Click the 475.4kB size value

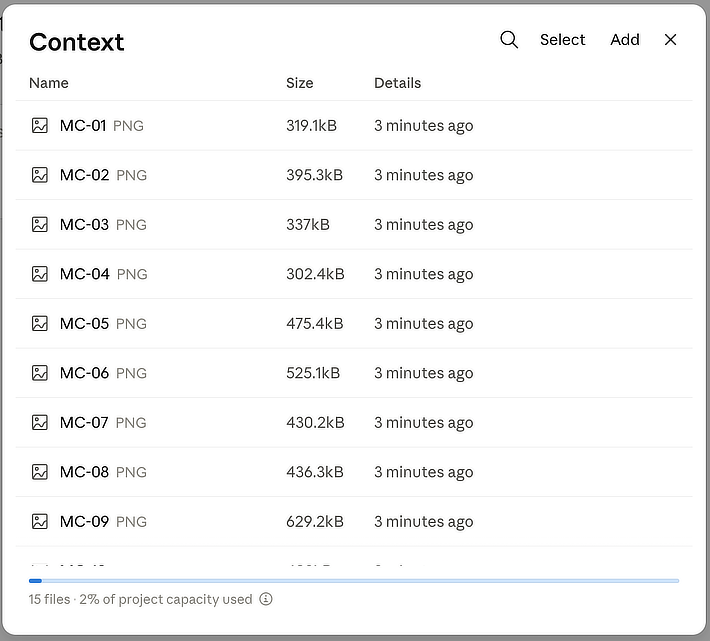pyautogui.click(x=315, y=323)
